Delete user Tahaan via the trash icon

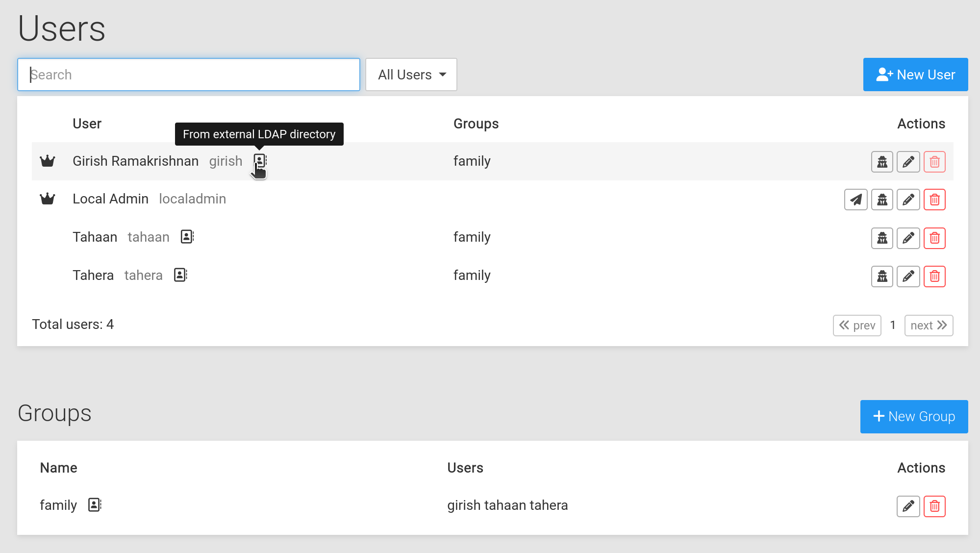pyautogui.click(x=934, y=238)
